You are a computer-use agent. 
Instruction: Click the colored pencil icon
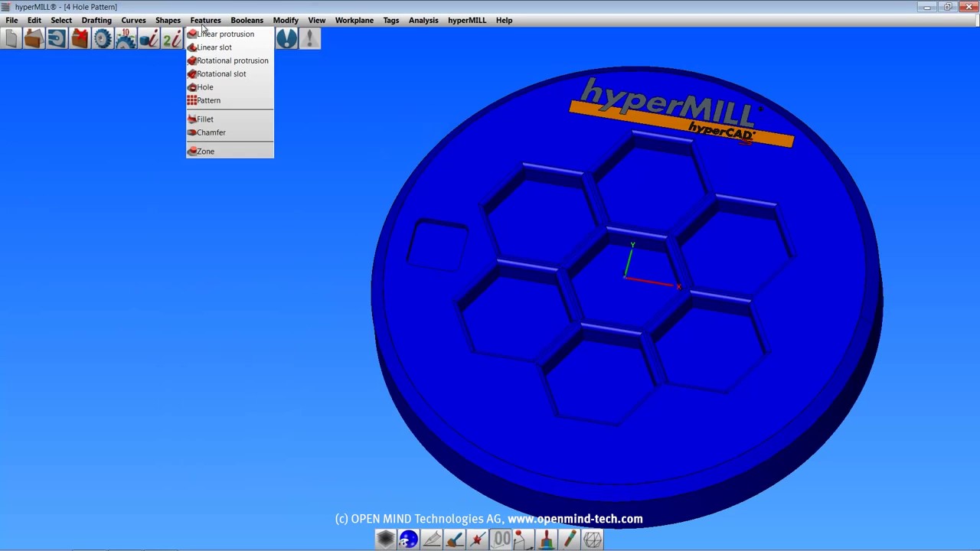point(569,540)
